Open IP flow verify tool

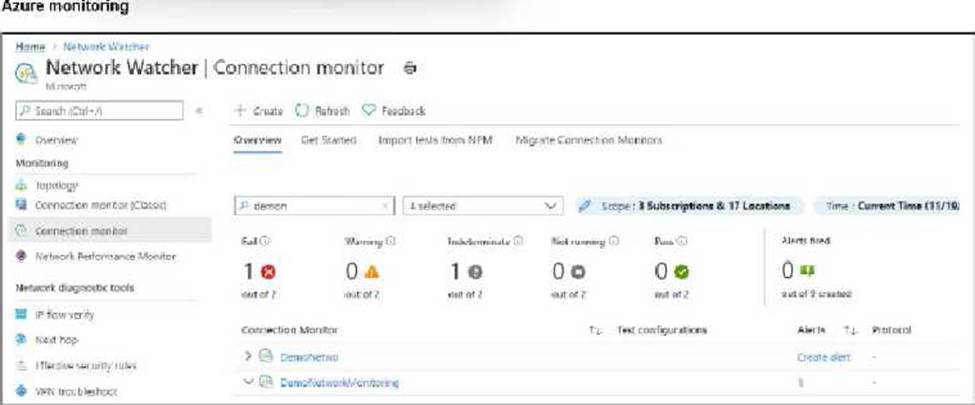(65, 315)
